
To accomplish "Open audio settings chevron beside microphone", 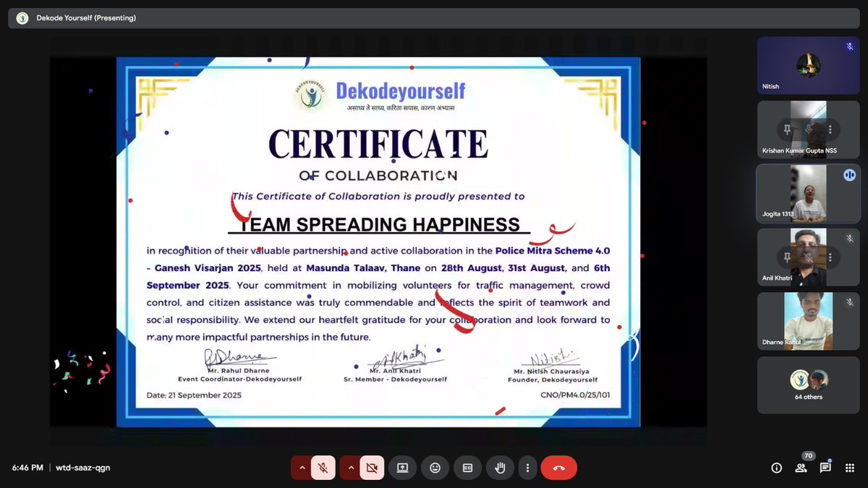I will 301,468.
